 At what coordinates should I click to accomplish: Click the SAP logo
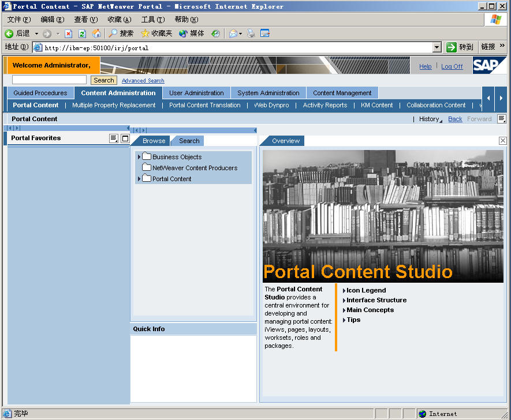[489, 65]
